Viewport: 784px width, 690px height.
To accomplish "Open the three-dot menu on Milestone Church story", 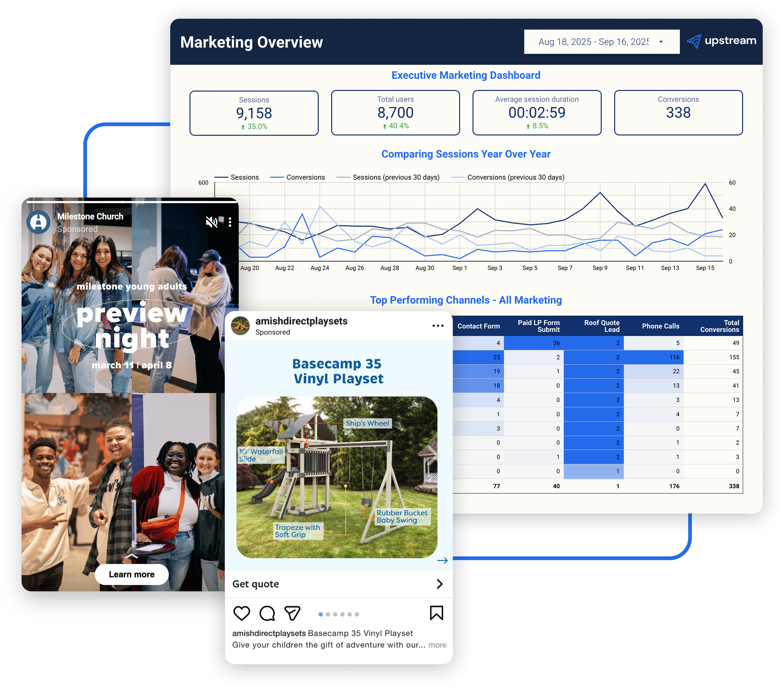I will click(x=230, y=222).
